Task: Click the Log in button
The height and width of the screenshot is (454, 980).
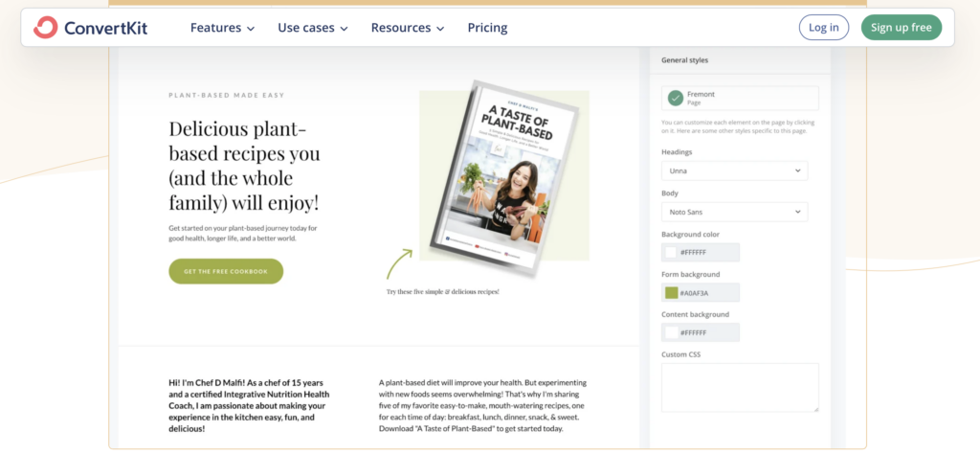Action: click(x=823, y=28)
